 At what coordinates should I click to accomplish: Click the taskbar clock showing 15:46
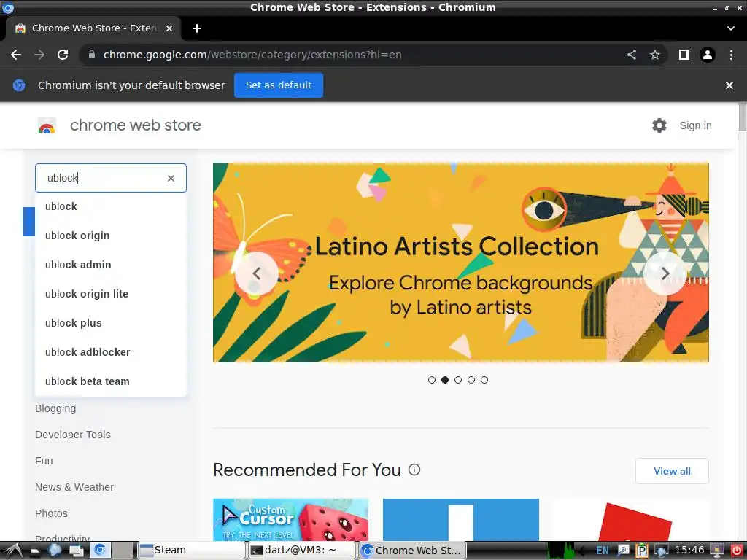689,551
